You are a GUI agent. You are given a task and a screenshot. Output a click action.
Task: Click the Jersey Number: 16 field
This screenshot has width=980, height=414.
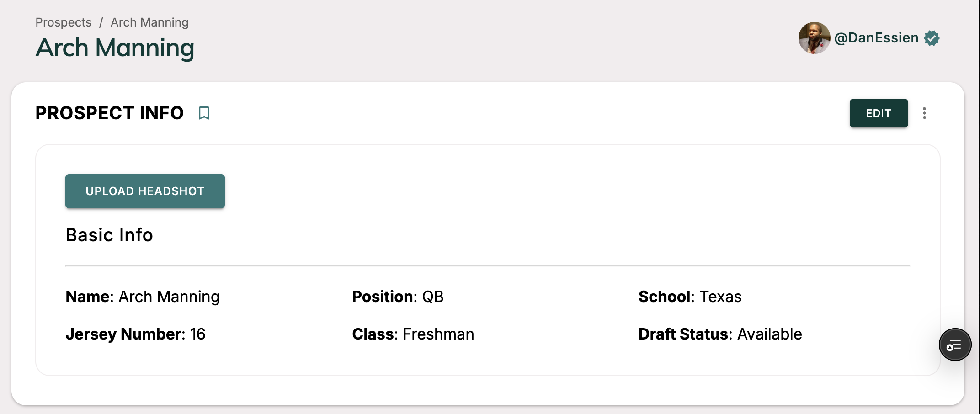[135, 334]
